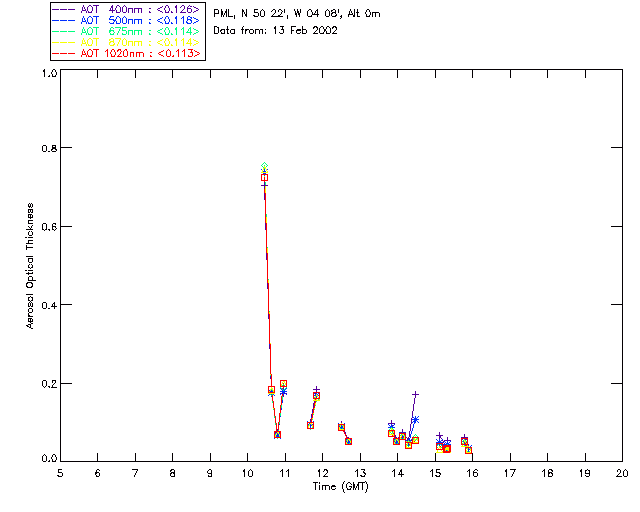Click the legend entry 'AOT 500nm : <0.118>'
640x512 pixels.
coord(126,20)
